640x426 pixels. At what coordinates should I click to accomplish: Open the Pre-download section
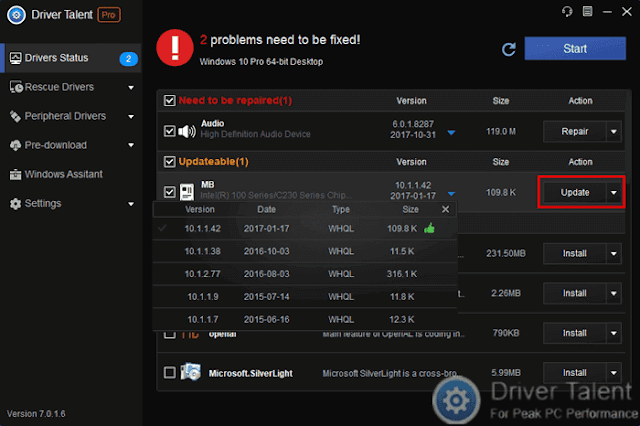[x=71, y=145]
